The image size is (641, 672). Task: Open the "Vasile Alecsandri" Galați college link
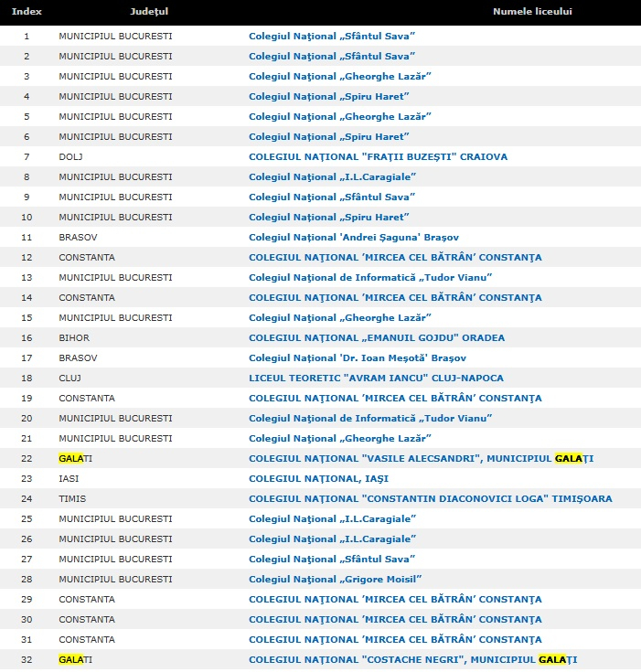tap(421, 458)
